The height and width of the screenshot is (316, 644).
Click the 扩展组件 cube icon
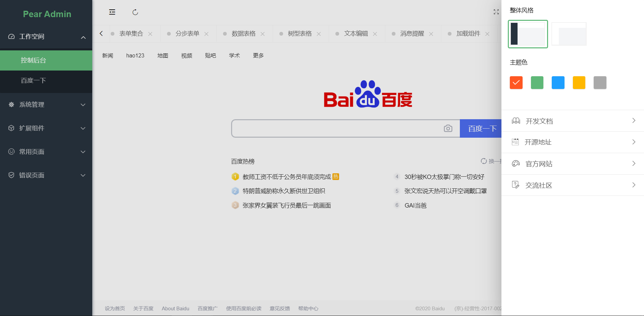coord(11,128)
